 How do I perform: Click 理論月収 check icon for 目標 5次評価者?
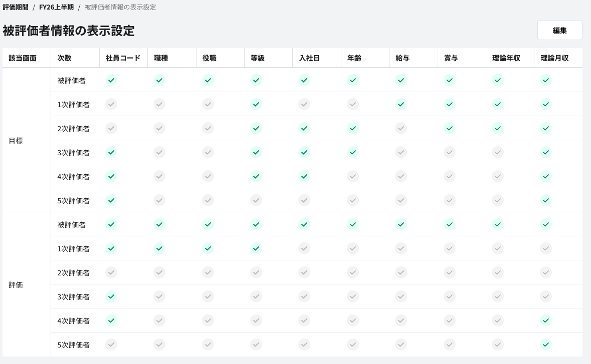(x=546, y=200)
